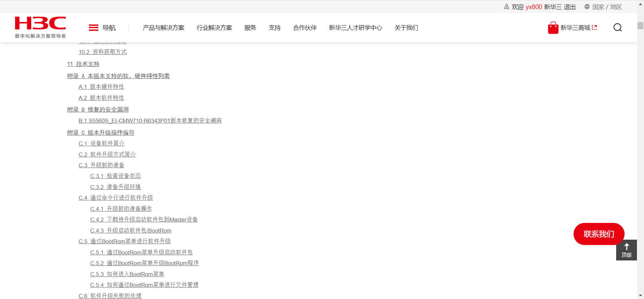
Task: Open C.3.2 准备升级环境 link
Action: click(115, 187)
